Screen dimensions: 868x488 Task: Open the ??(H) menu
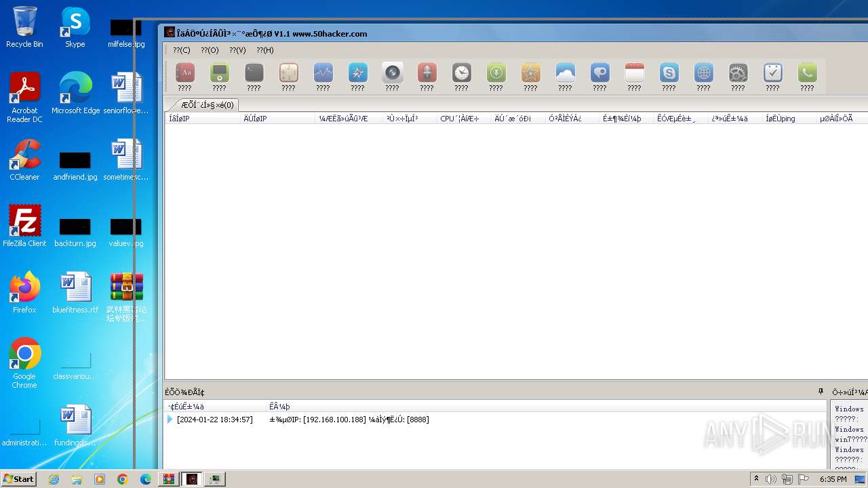click(x=265, y=50)
